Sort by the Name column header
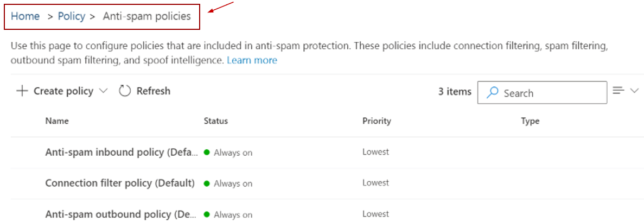 click(57, 121)
